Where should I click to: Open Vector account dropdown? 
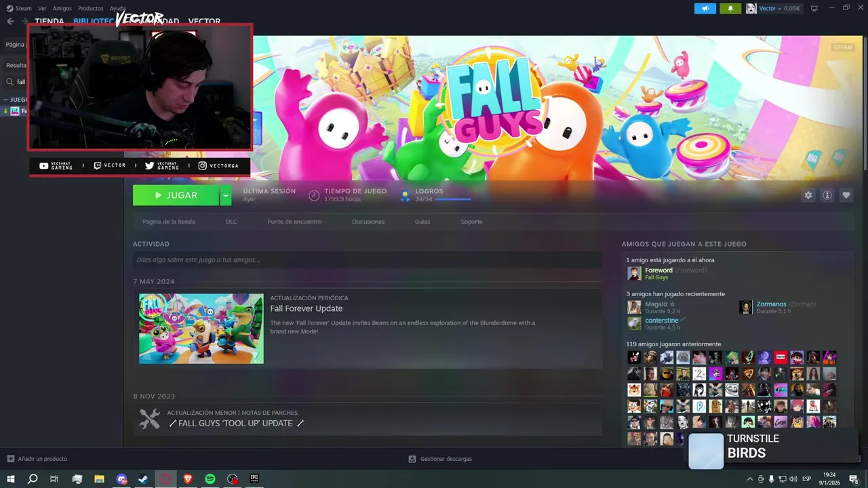pyautogui.click(x=773, y=8)
